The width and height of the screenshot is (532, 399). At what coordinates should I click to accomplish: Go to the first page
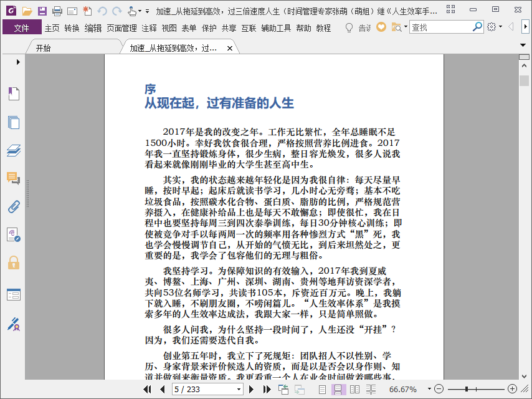pyautogui.click(x=147, y=389)
